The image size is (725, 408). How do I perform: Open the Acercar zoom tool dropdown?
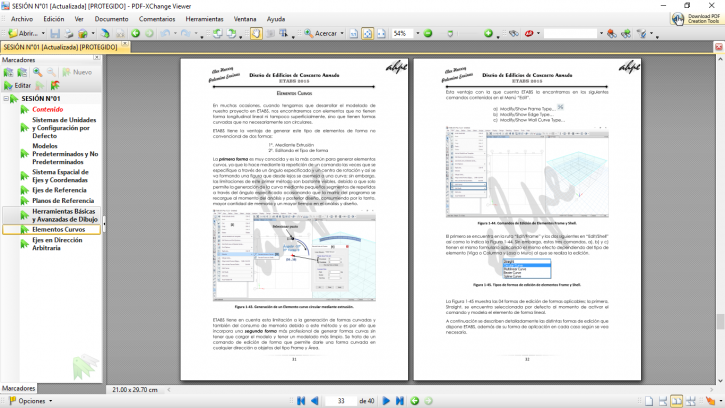coord(342,33)
